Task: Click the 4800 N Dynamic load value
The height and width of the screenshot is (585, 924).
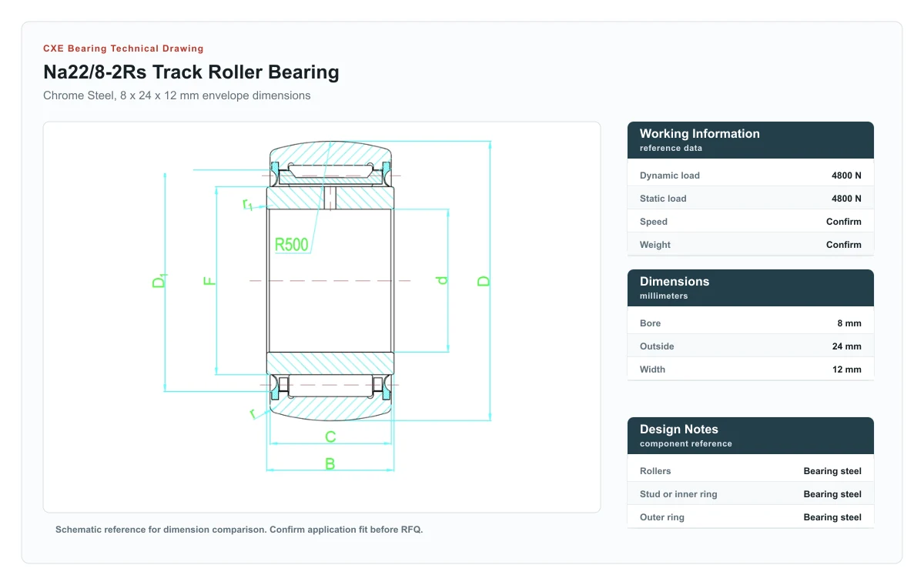Action: pyautogui.click(x=846, y=175)
